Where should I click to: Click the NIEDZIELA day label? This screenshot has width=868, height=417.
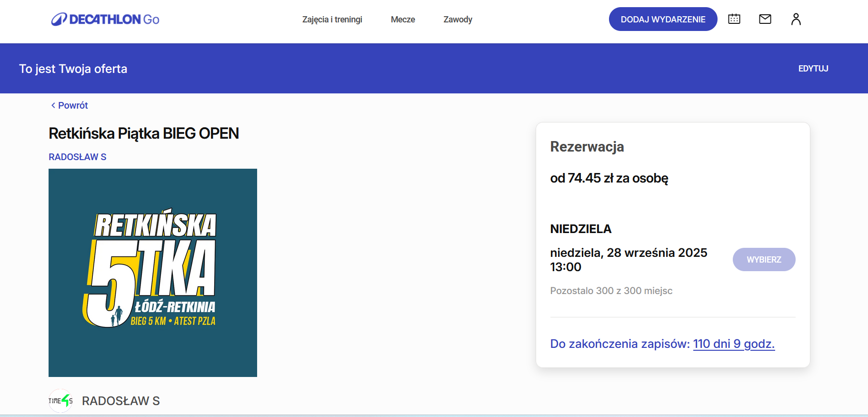(581, 229)
